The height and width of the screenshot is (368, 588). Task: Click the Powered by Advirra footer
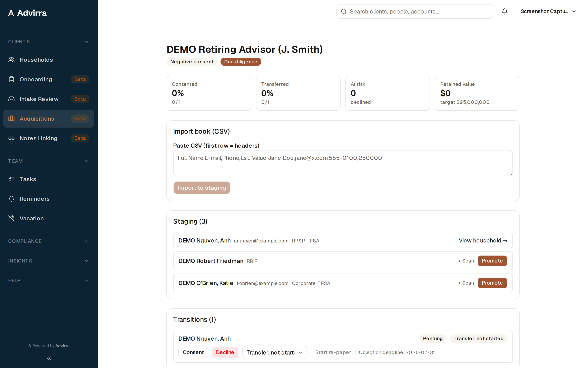(49, 346)
